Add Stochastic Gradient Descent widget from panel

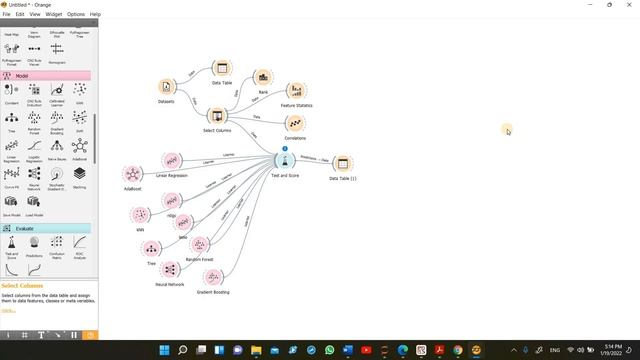tap(57, 178)
